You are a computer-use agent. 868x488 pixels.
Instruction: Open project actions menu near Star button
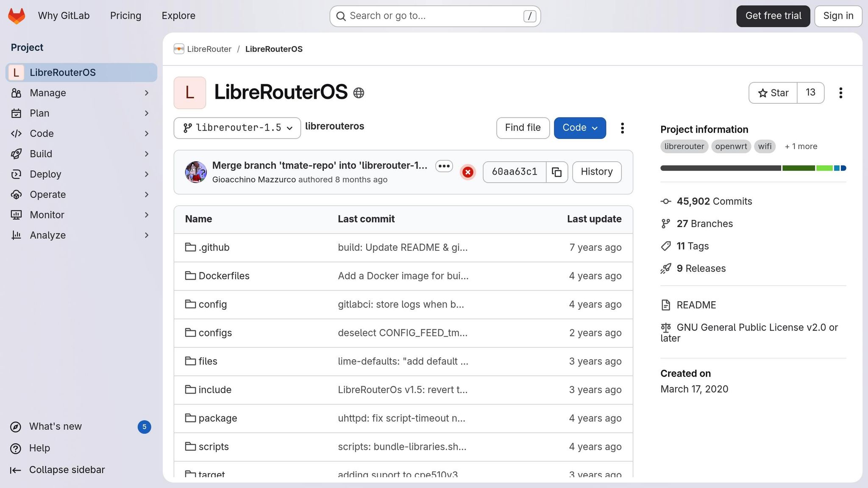(x=841, y=93)
